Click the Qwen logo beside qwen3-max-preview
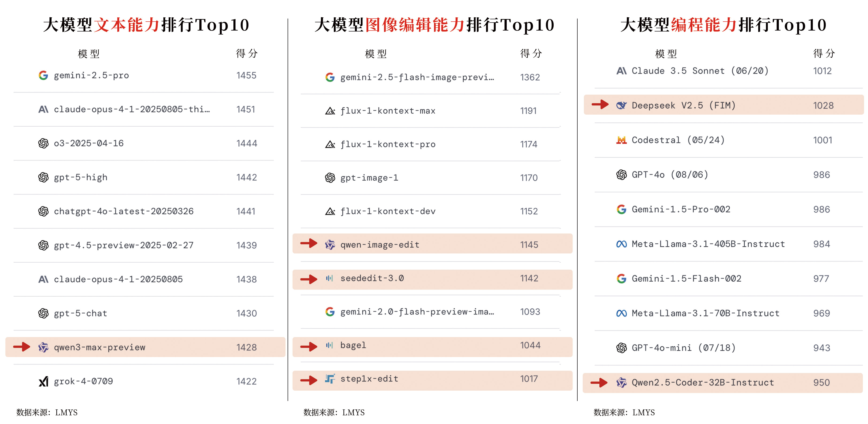 point(43,347)
